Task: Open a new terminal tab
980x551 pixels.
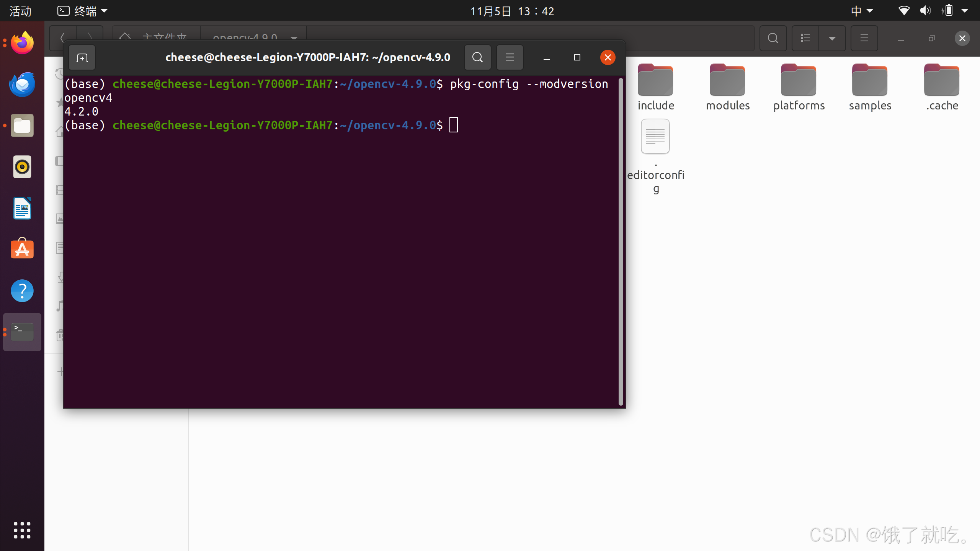Action: click(82, 57)
